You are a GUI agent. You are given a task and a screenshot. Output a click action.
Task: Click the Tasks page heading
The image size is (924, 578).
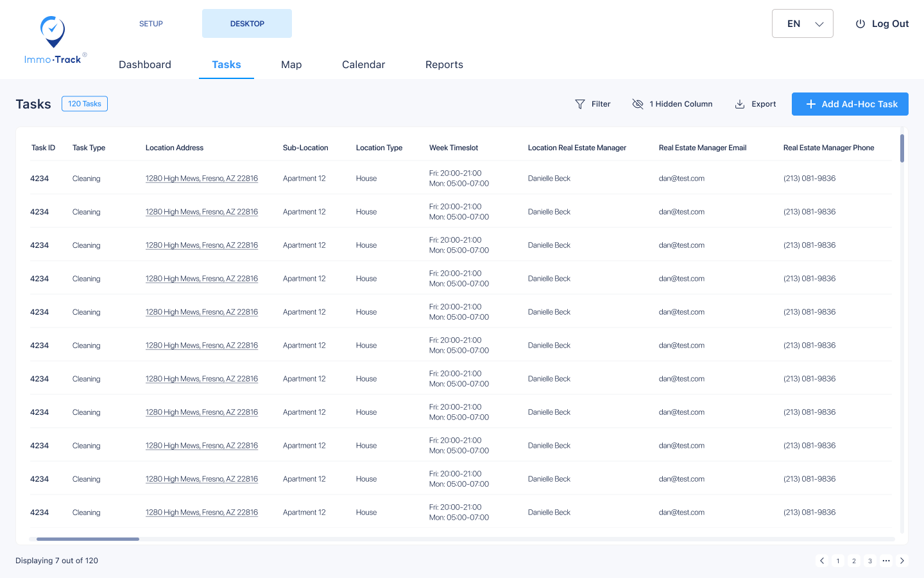tap(33, 104)
